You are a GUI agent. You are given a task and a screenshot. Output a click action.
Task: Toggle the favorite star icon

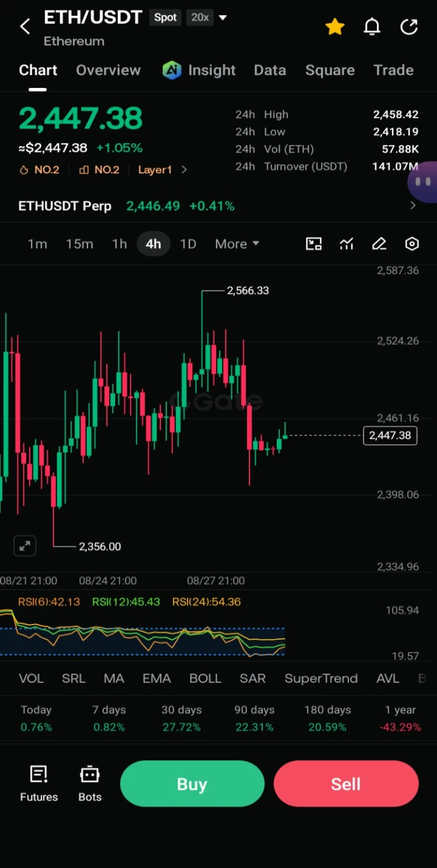[x=335, y=26]
